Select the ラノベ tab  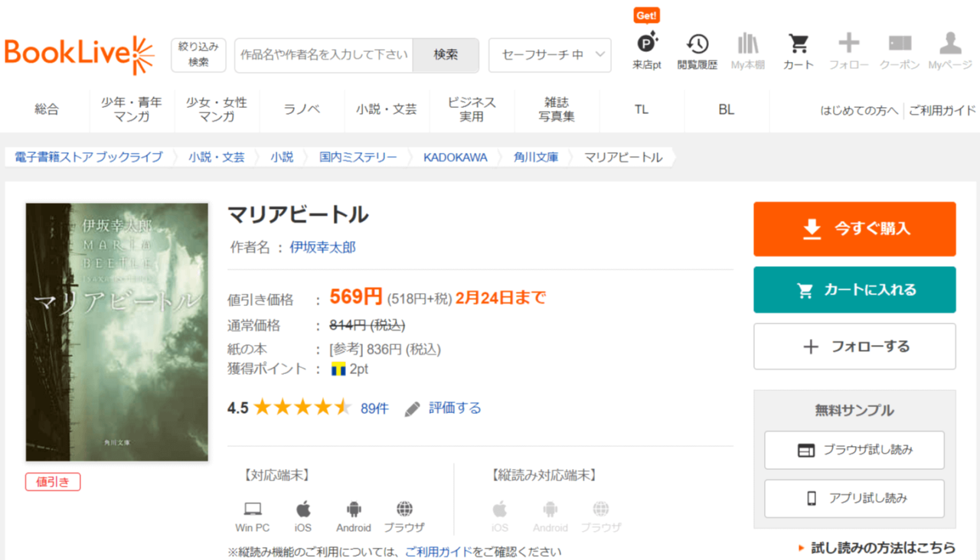click(302, 109)
